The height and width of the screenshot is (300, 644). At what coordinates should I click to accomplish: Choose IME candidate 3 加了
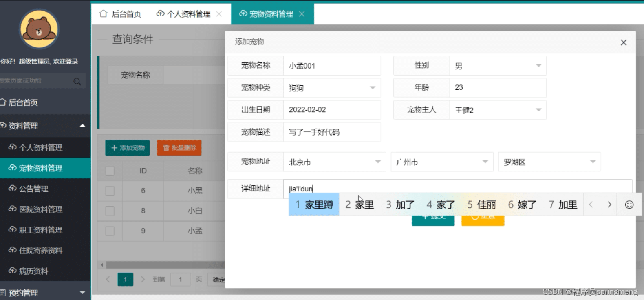(400, 204)
